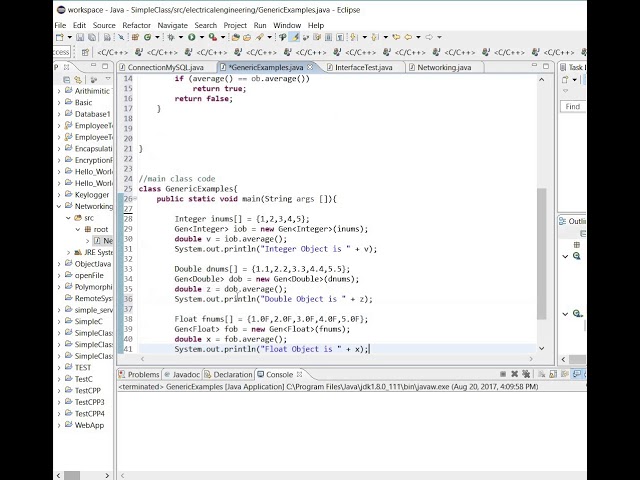Collapse the root package node
Image resolution: width=640 pixels, height=480 pixels.
(78, 229)
